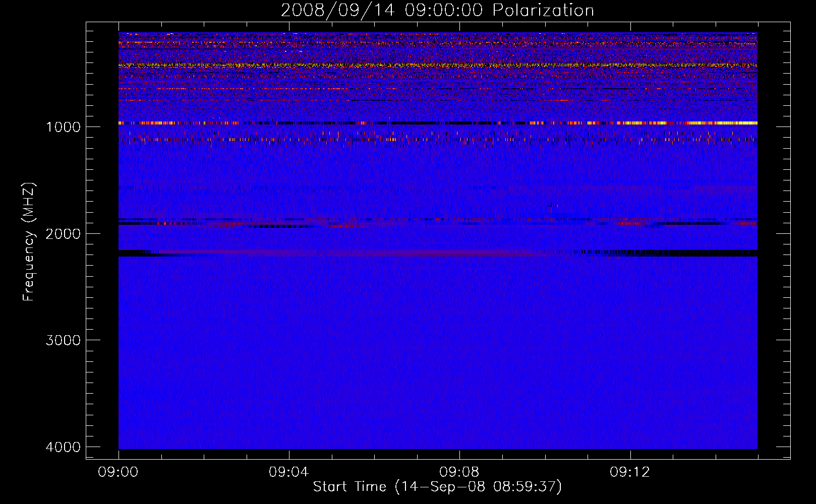
Task: Click the 'Start Time (14-Sep-08 08:59:37)' label
Action: coord(437,487)
